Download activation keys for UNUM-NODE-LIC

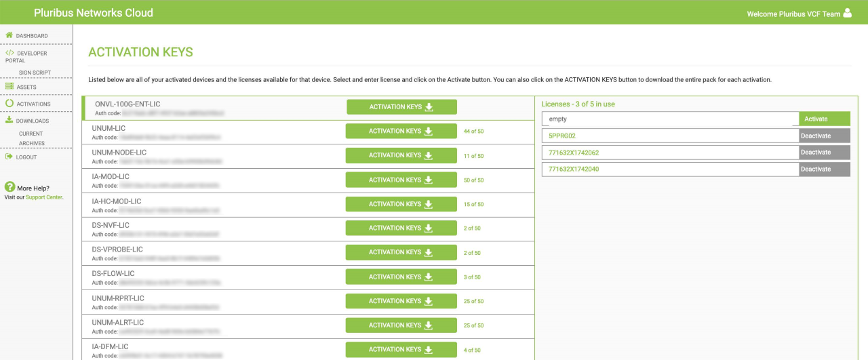(x=401, y=155)
